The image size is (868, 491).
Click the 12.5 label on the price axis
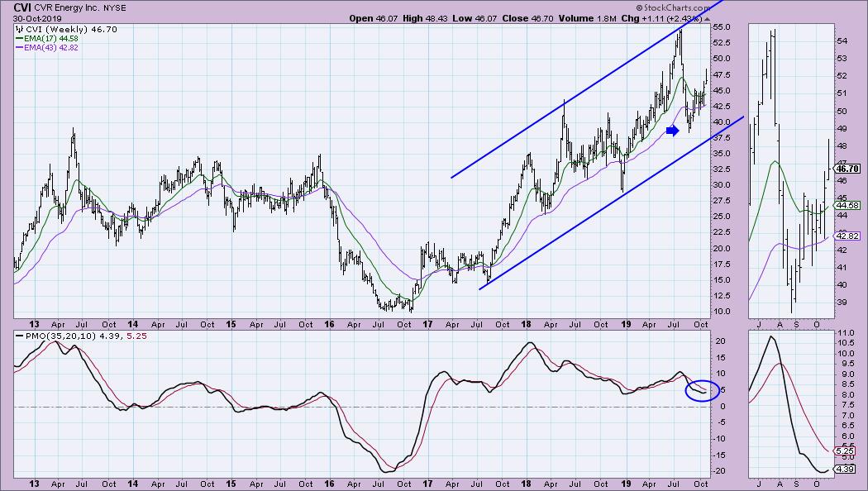[722, 296]
